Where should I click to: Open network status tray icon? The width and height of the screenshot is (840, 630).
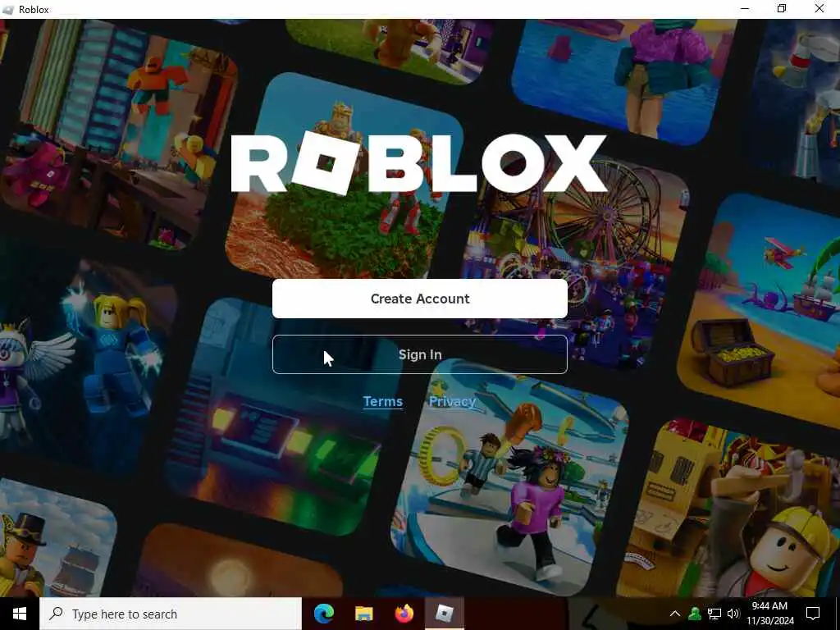pyautogui.click(x=714, y=614)
